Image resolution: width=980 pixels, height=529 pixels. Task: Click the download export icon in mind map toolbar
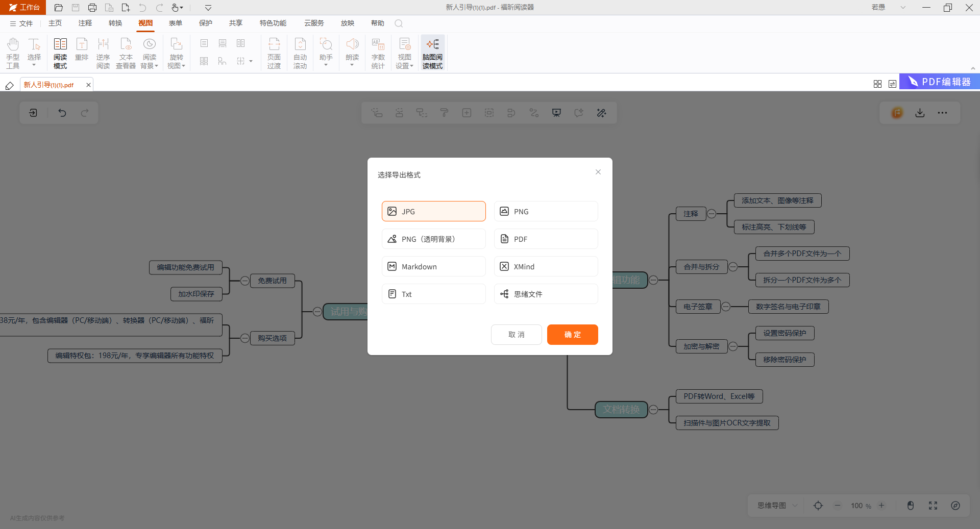(x=920, y=113)
